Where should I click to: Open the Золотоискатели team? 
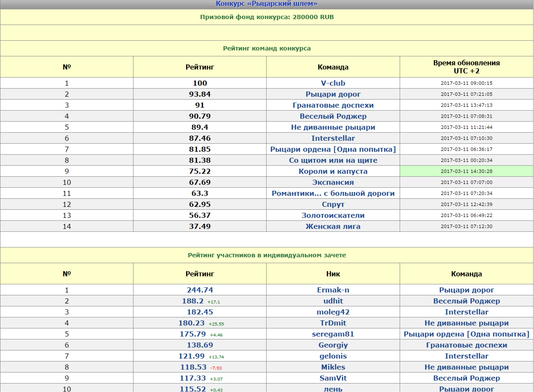pos(333,215)
